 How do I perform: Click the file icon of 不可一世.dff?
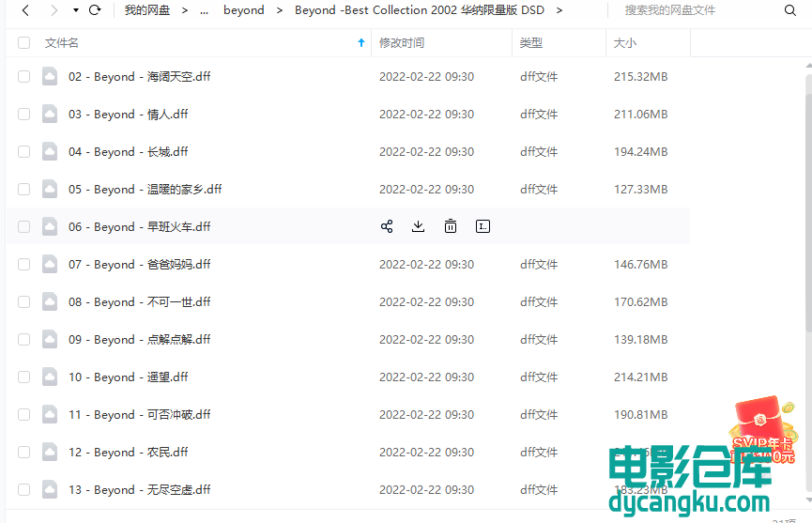[50, 301]
